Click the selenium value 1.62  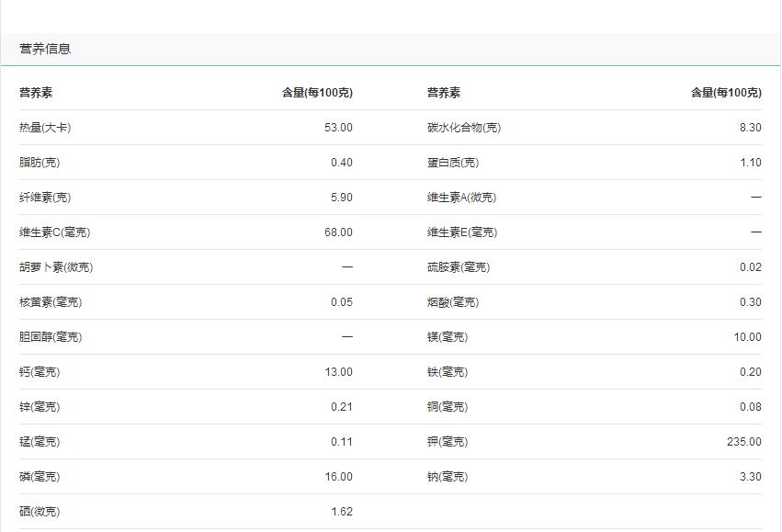pos(339,511)
